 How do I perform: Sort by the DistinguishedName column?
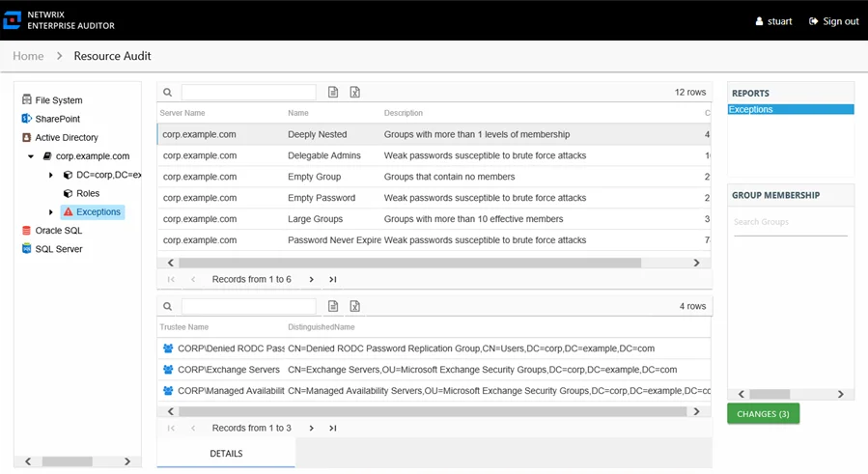point(322,327)
